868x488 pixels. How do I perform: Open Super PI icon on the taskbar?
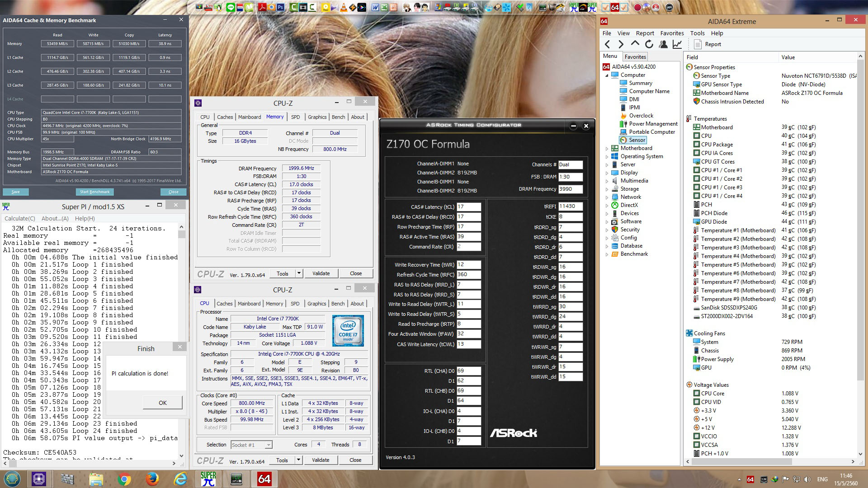pos(208,479)
